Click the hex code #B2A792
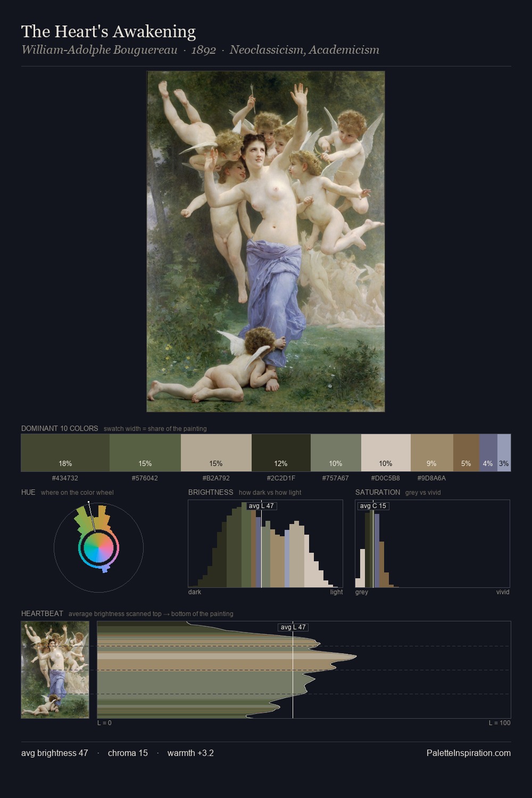This screenshot has height=798, width=532. (x=216, y=478)
